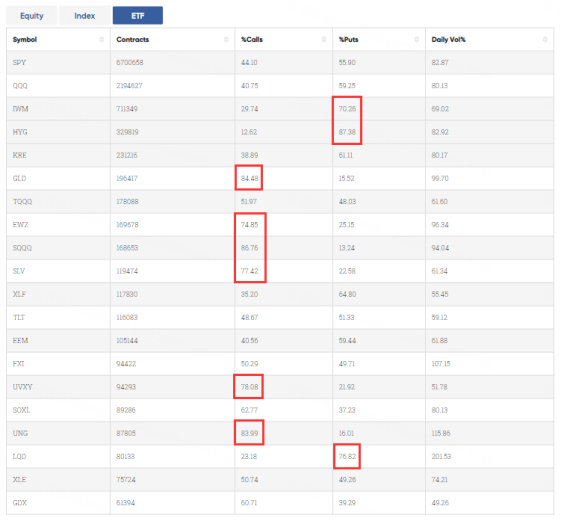Select the ETF tab
The width and height of the screenshot is (562, 521).
pyautogui.click(x=138, y=16)
